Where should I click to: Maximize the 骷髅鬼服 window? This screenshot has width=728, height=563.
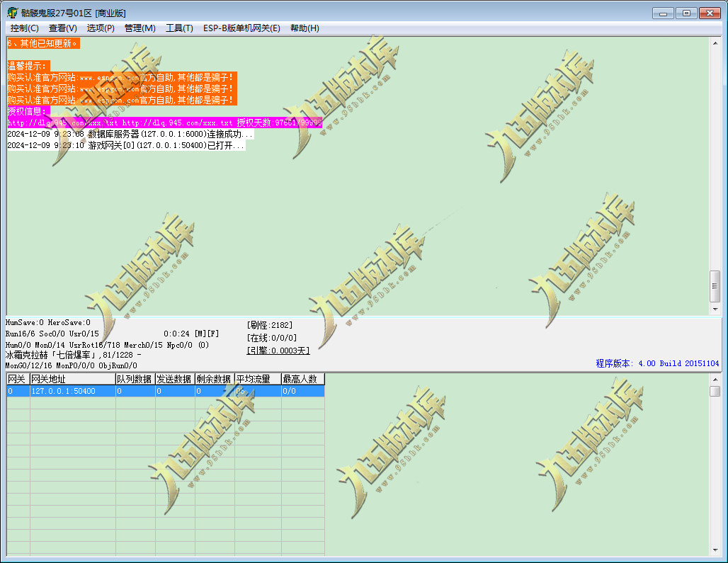tap(686, 13)
